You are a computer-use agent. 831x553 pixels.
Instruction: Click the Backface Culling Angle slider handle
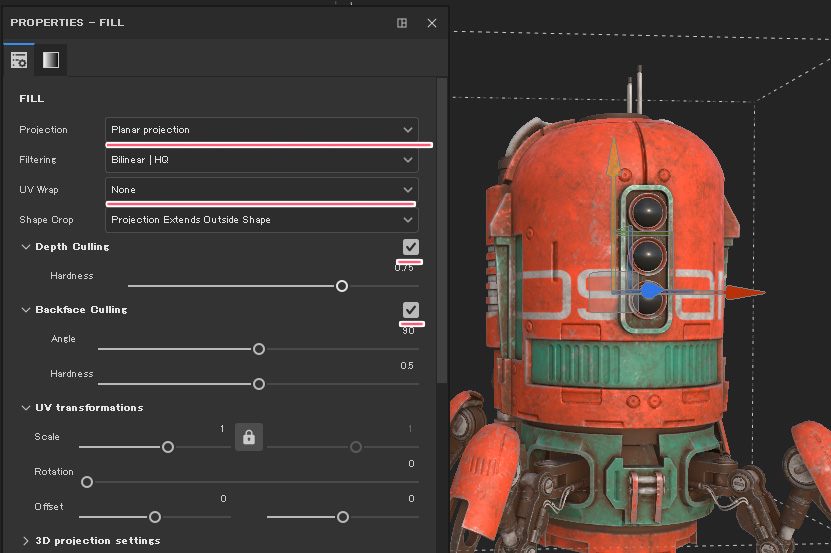[x=259, y=349]
